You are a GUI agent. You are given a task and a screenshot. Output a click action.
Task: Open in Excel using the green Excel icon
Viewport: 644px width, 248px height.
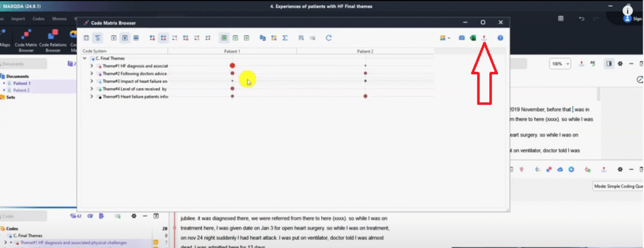(x=473, y=38)
